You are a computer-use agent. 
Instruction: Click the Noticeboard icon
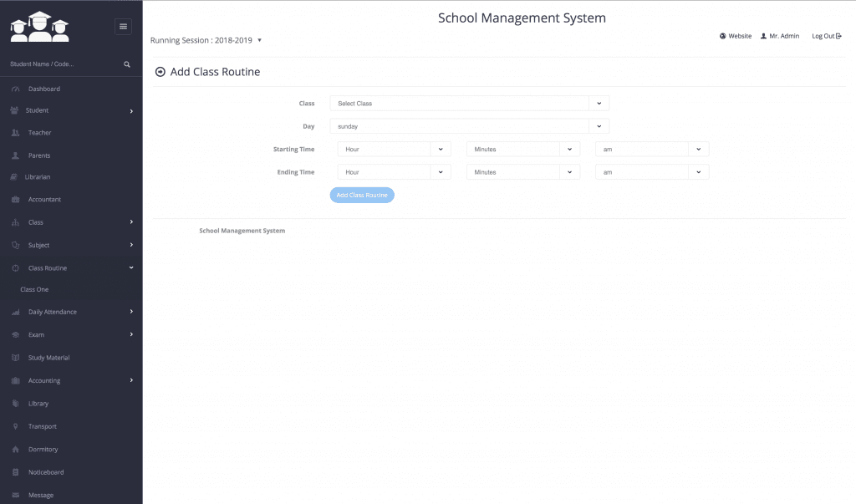click(x=15, y=472)
